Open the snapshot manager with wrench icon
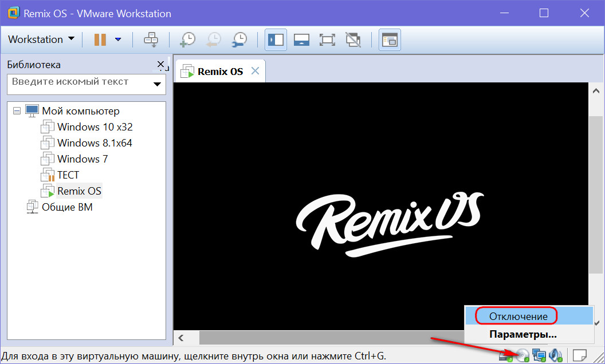The width and height of the screenshot is (605, 364). [x=239, y=39]
